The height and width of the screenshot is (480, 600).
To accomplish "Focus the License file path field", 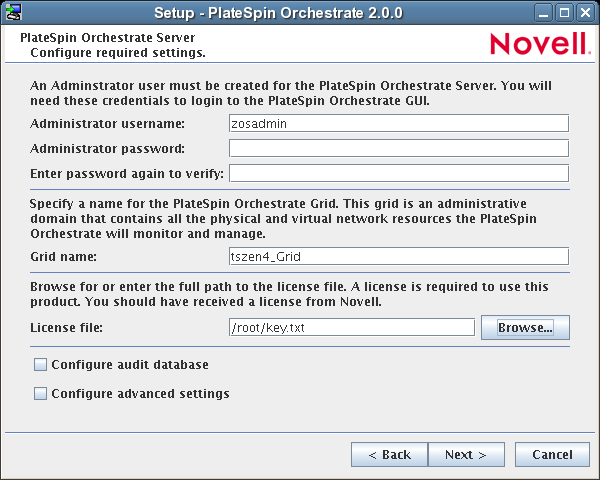I will pyautogui.click(x=351, y=327).
